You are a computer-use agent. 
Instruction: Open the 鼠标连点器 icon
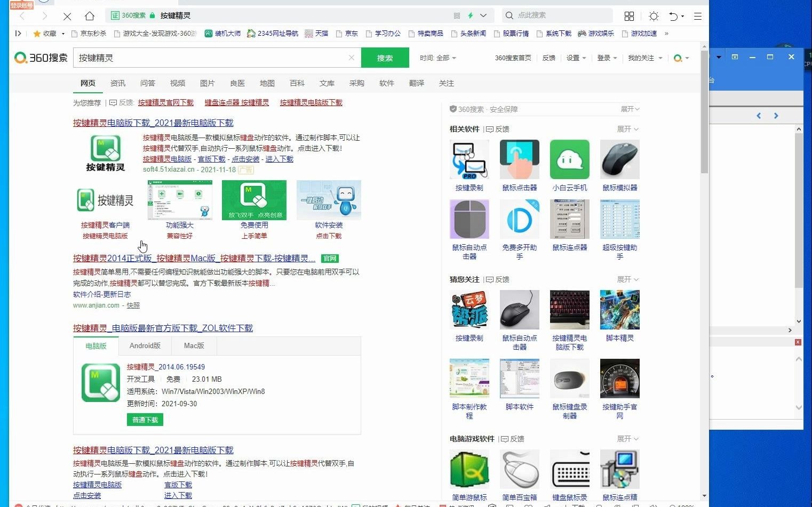(x=570, y=219)
